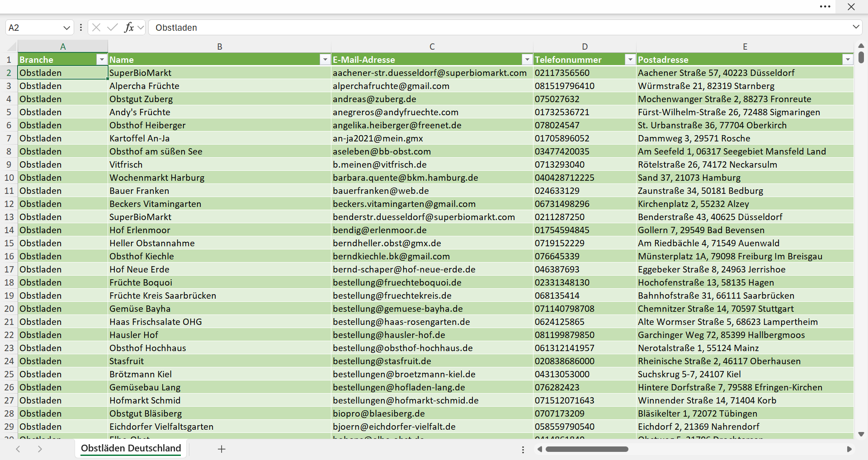
Task: Click the confirm entry checkmark icon
Action: pyautogui.click(x=113, y=28)
